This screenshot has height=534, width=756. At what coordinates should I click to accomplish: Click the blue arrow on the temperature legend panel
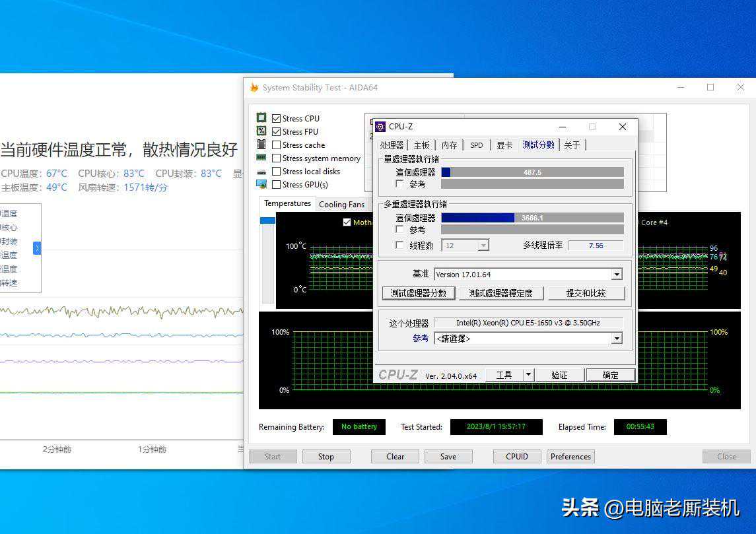(37, 248)
